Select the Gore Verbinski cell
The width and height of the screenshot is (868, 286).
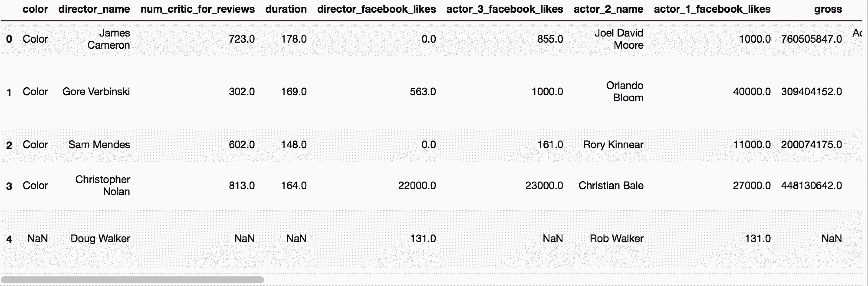[x=96, y=92]
